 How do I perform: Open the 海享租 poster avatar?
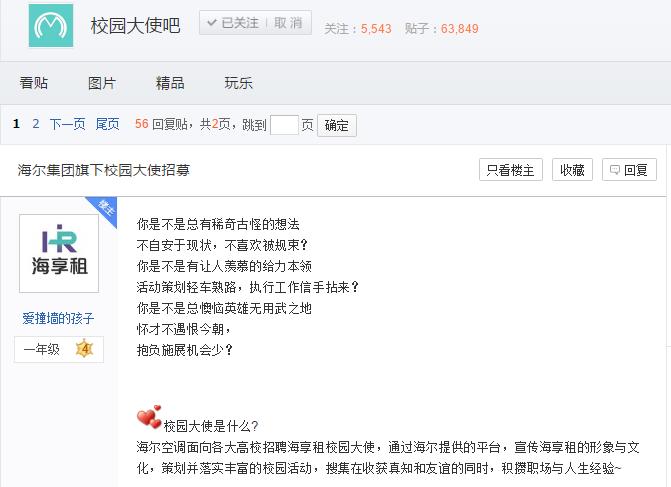click(x=59, y=253)
